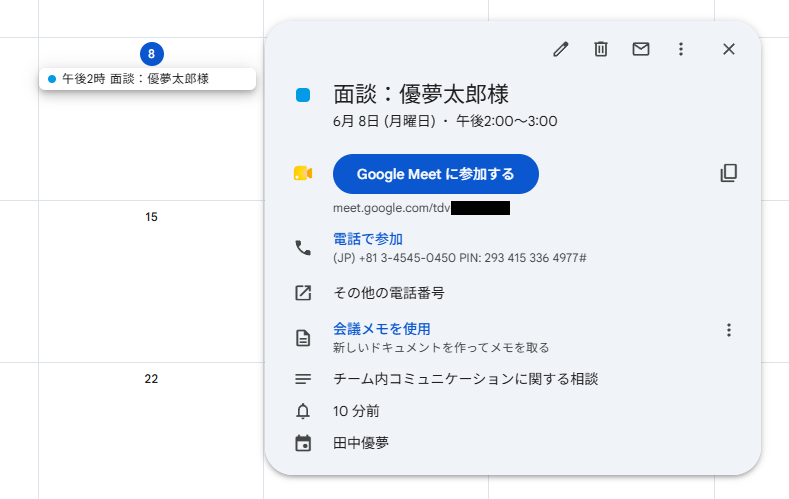Click 新しいドキュメントを作ってメモを取る text
789x499 pixels.
[x=441, y=348]
